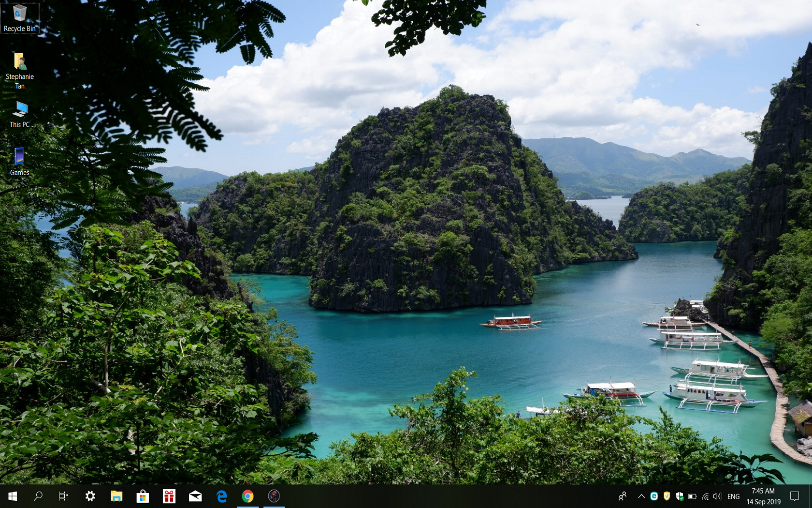Open Settings from the taskbar gear
812x508 pixels.
90,496
